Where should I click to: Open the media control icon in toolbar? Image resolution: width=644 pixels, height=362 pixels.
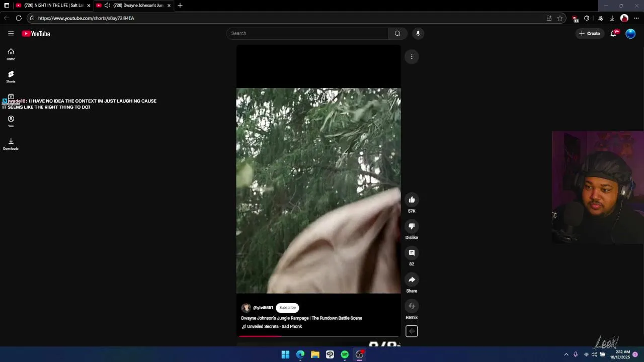coord(600,18)
